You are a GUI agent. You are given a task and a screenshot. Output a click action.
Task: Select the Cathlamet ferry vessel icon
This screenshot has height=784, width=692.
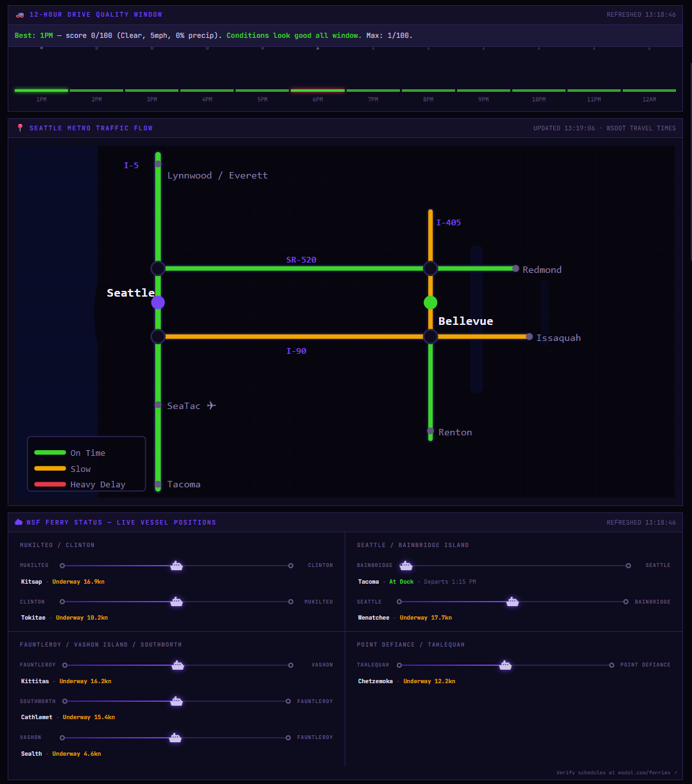coord(177,701)
